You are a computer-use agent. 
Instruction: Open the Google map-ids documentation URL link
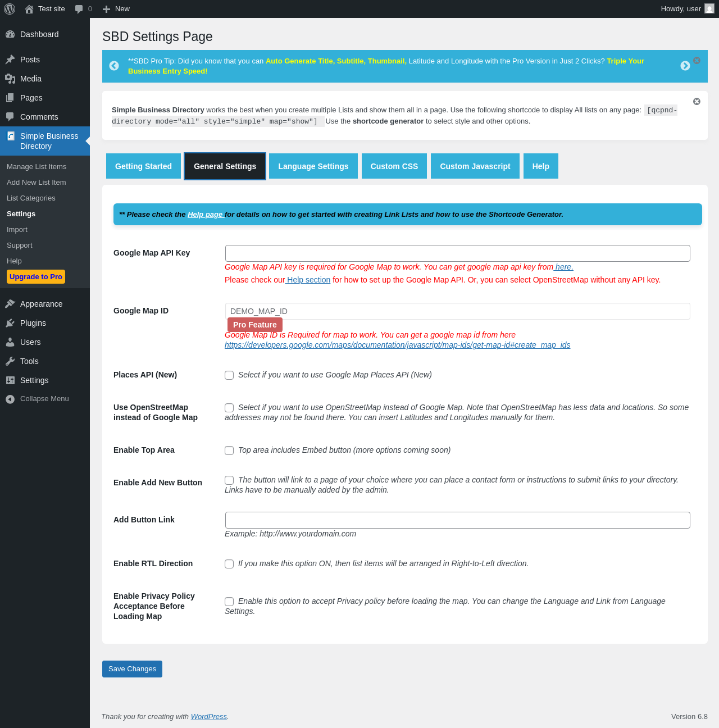pyautogui.click(x=397, y=345)
